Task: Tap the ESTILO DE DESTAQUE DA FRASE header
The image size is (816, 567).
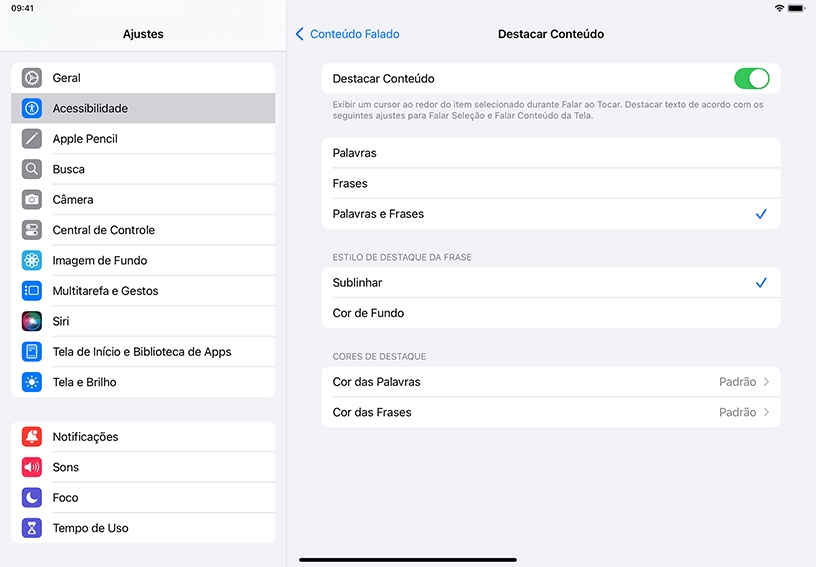Action: pos(402,257)
